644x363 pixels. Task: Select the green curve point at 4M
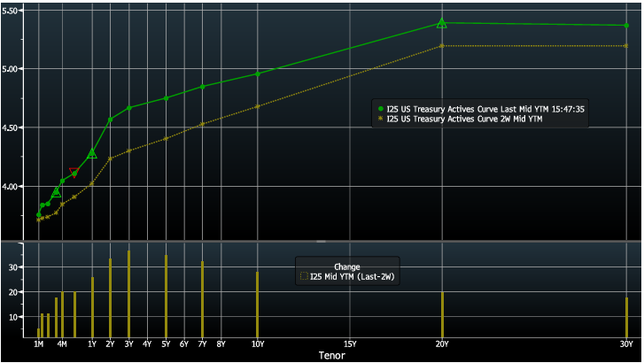62,181
